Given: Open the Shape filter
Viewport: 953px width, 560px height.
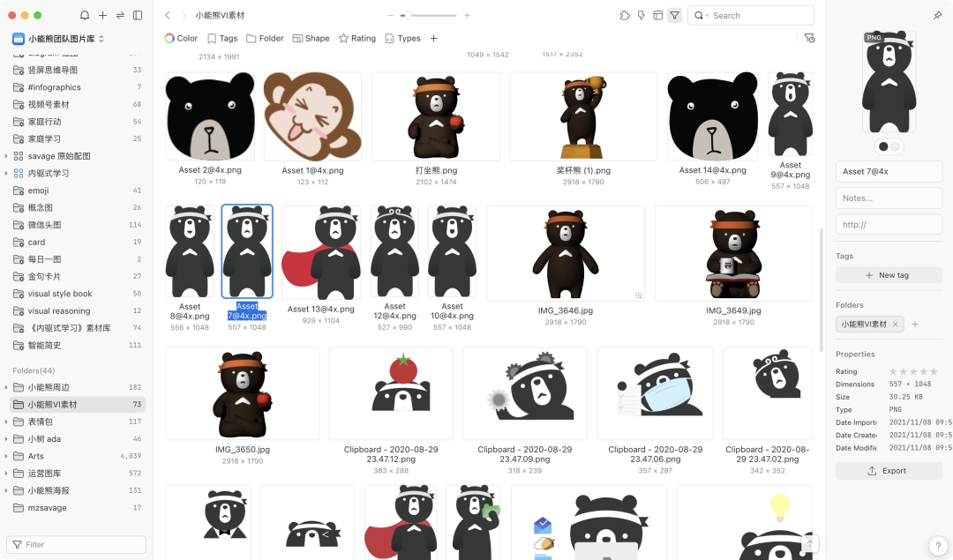Looking at the screenshot, I should click(311, 38).
